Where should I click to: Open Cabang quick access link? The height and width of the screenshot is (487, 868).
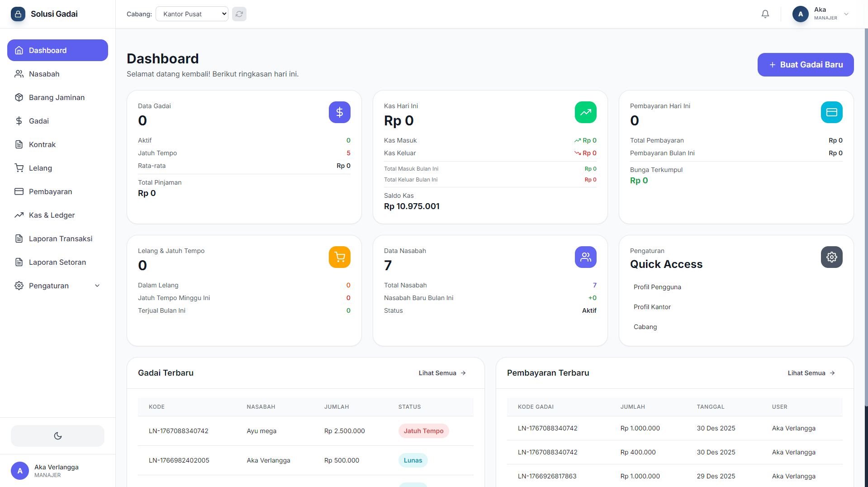coord(645,327)
